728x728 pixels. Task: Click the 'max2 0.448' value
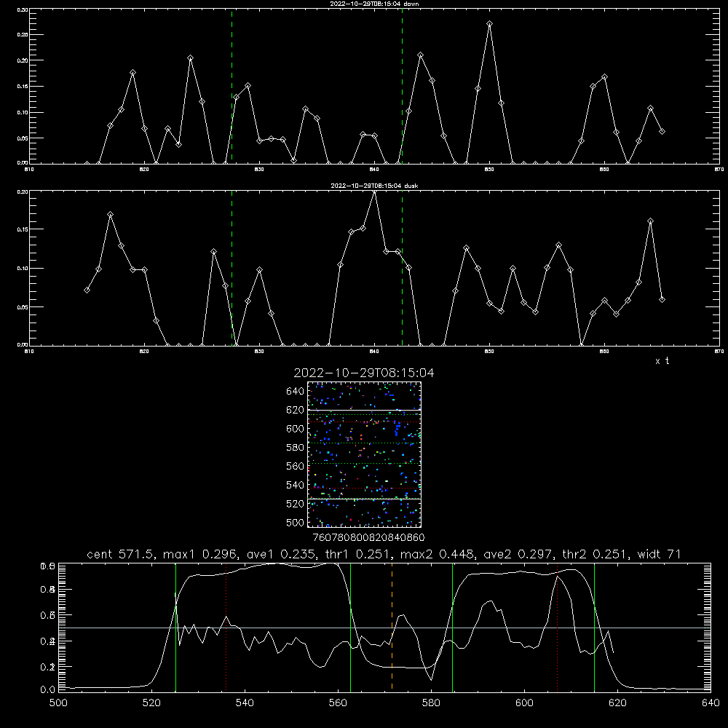pos(437,554)
